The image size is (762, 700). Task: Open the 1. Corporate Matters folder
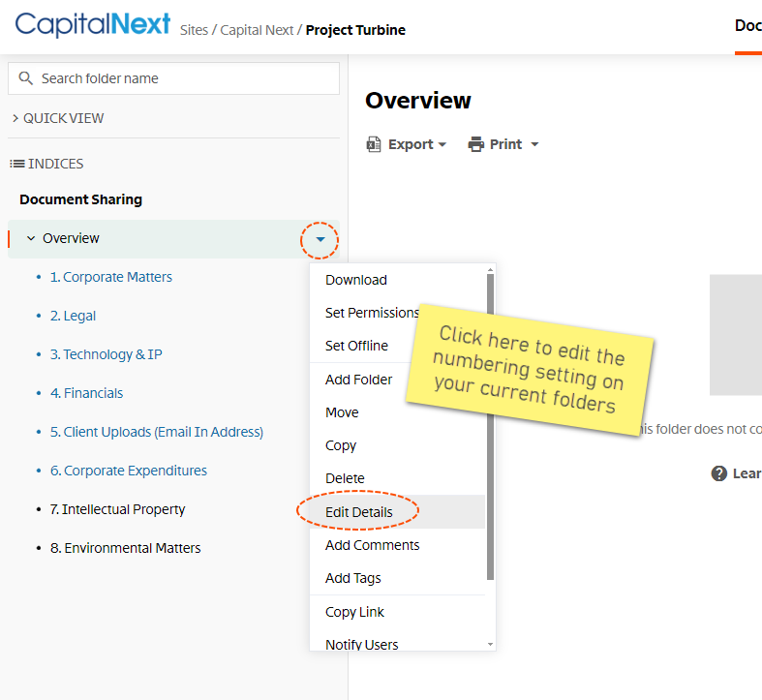tap(110, 277)
